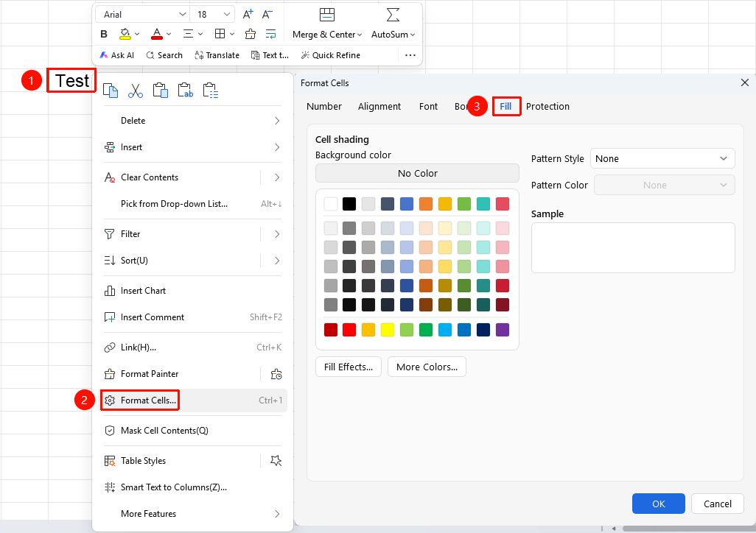Expand the Filter submenu chevron
This screenshot has width=756, height=533.
pyautogui.click(x=277, y=234)
